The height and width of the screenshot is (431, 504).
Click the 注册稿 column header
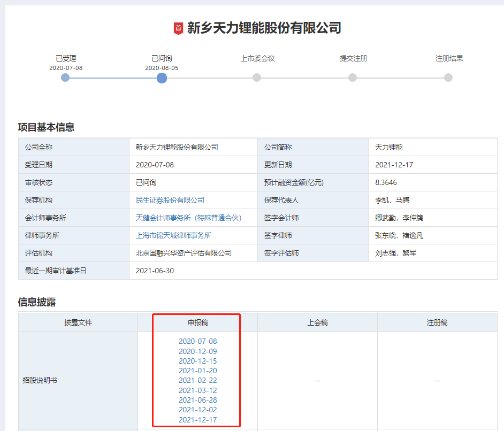[x=437, y=322]
